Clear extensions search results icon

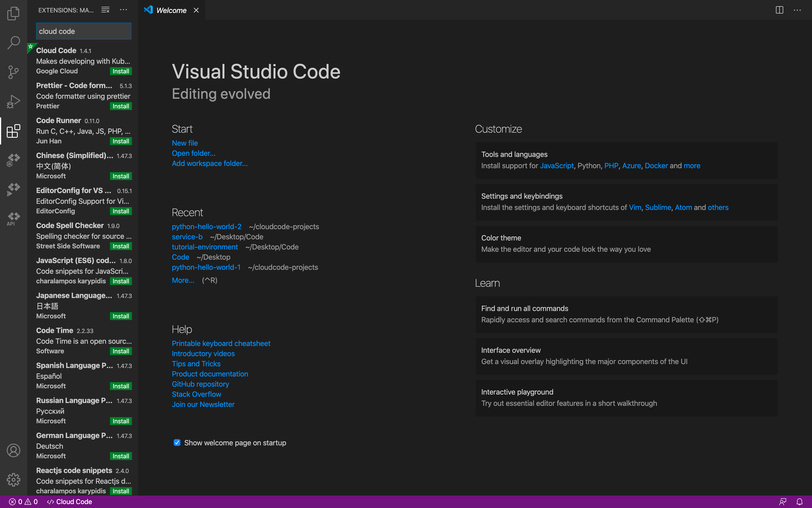(x=105, y=10)
